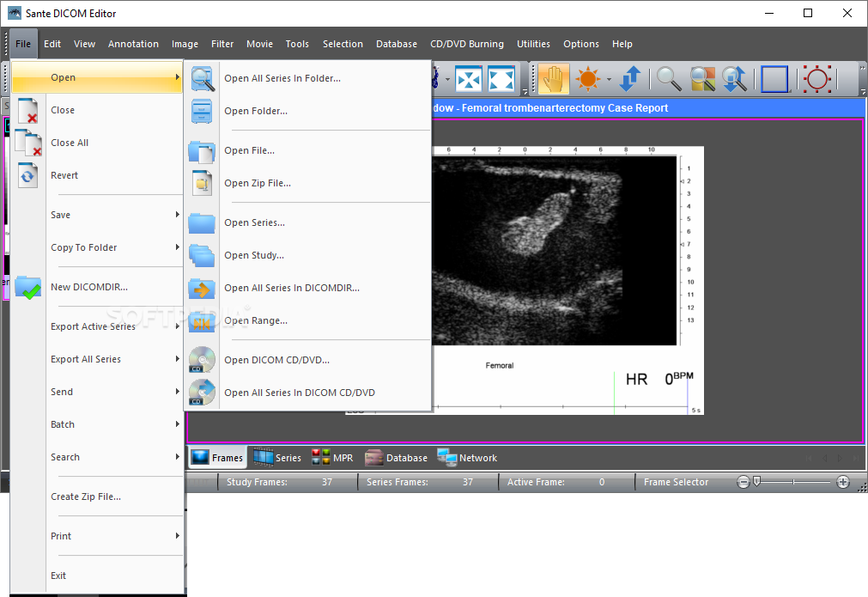
Task: Click the Open File icon
Action: click(202, 150)
